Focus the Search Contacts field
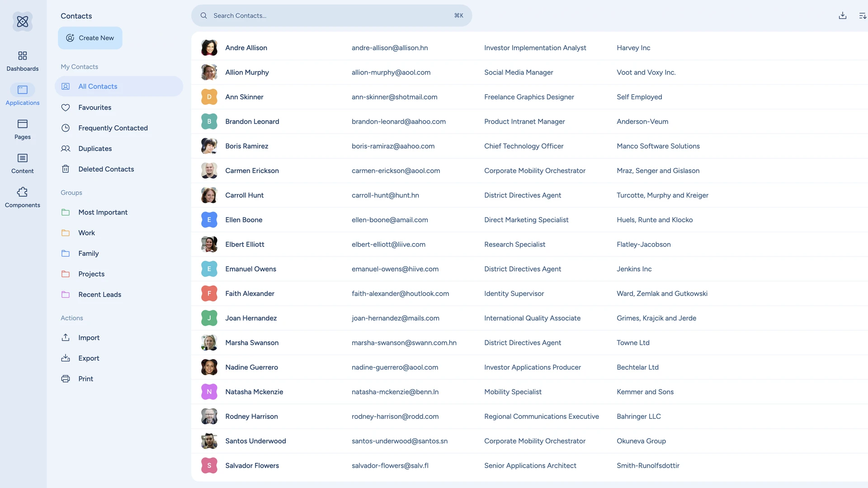 click(x=331, y=15)
